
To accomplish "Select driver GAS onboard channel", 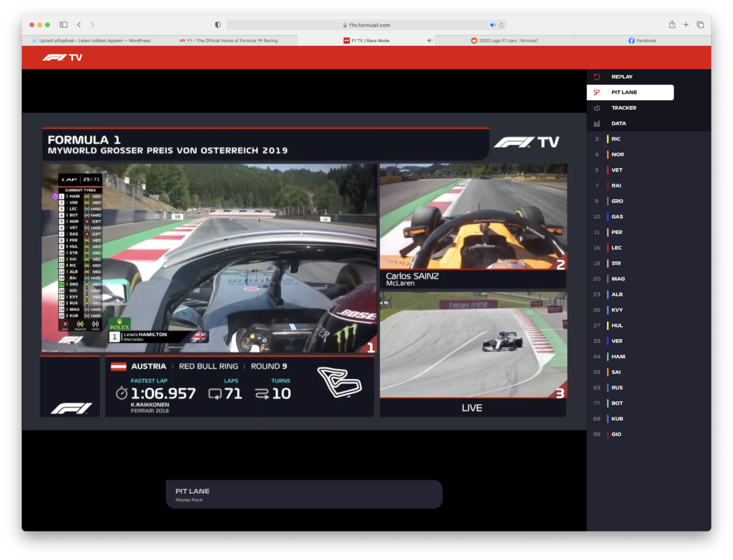I will pyautogui.click(x=630, y=217).
